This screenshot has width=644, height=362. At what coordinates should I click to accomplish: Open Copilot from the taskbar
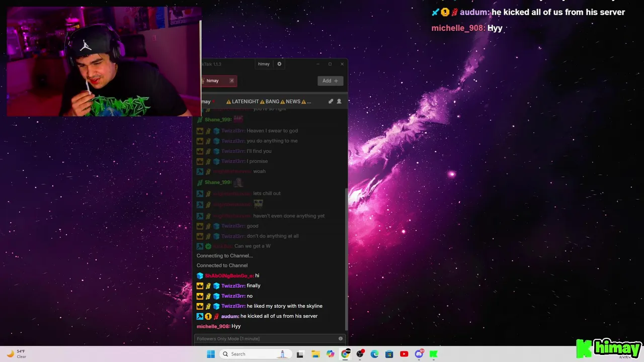click(330, 354)
